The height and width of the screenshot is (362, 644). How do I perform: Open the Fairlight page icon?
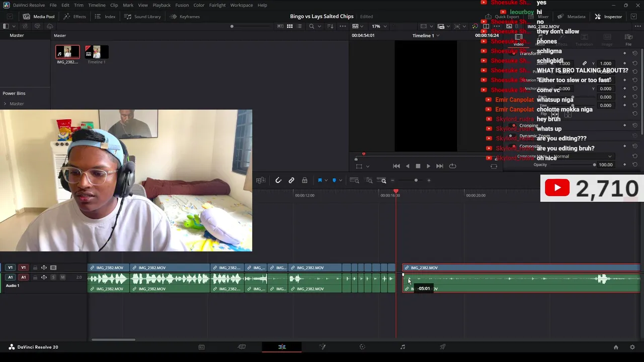click(x=403, y=347)
